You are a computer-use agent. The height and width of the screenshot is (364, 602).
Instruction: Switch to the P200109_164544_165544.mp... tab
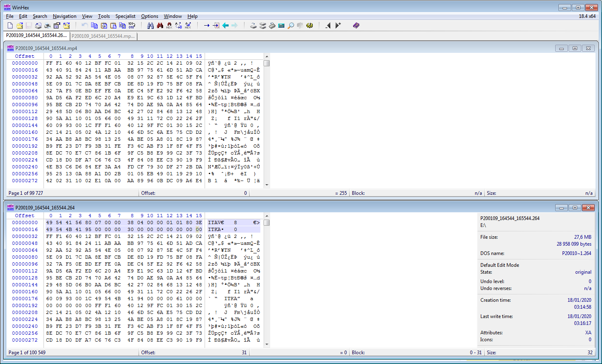point(103,36)
